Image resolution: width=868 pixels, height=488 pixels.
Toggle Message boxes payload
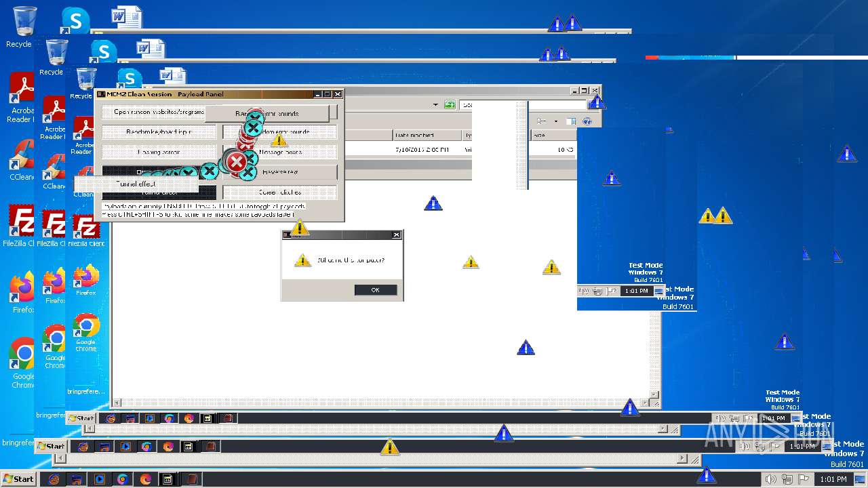(279, 152)
